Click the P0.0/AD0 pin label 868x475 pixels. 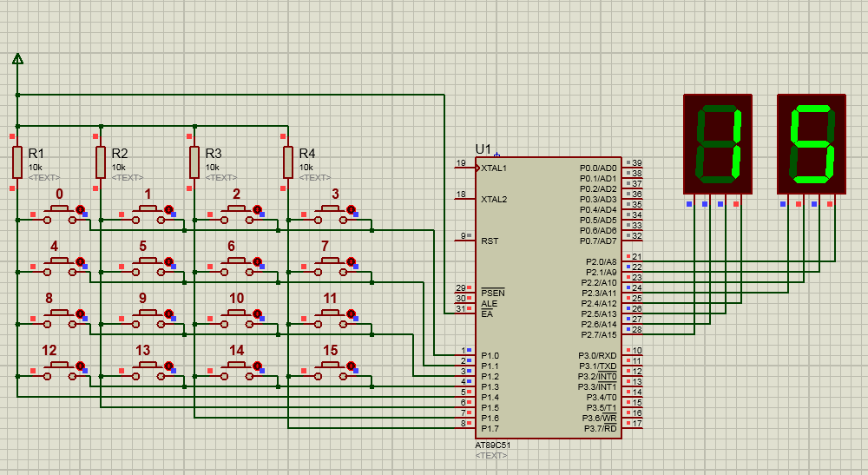click(598, 168)
